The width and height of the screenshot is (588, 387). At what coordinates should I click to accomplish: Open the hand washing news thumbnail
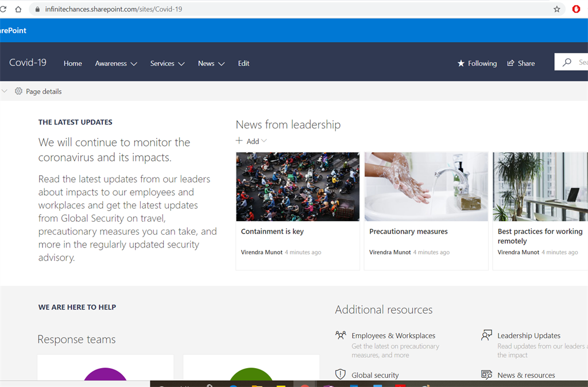click(x=426, y=187)
